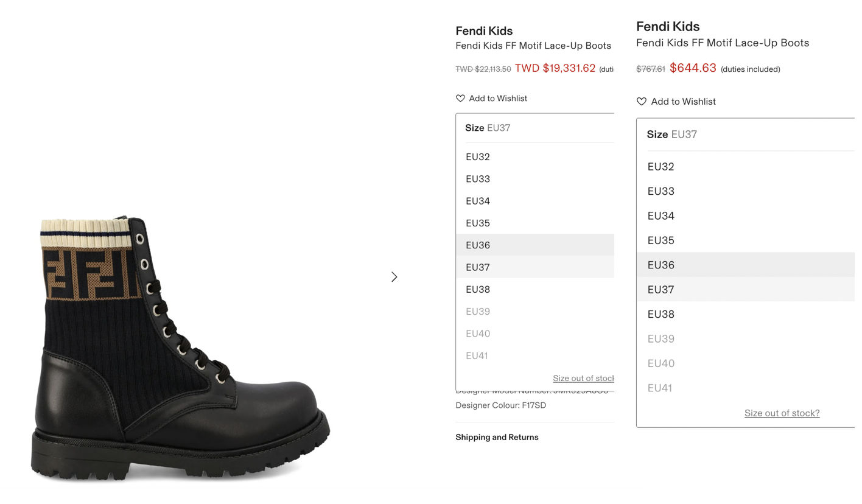The height and width of the screenshot is (504, 862).
Task: Choose size EU36 in the TWD-priced list
Action: tap(478, 245)
